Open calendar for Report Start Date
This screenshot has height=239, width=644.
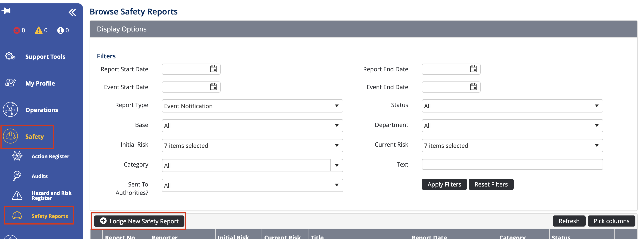[213, 69]
